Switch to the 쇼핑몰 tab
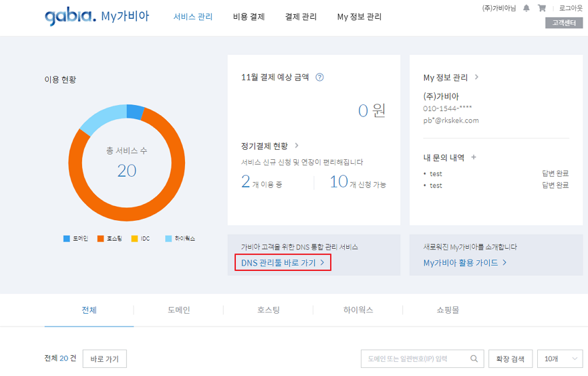Image resolution: width=588 pixels, height=376 pixels. coord(448,310)
